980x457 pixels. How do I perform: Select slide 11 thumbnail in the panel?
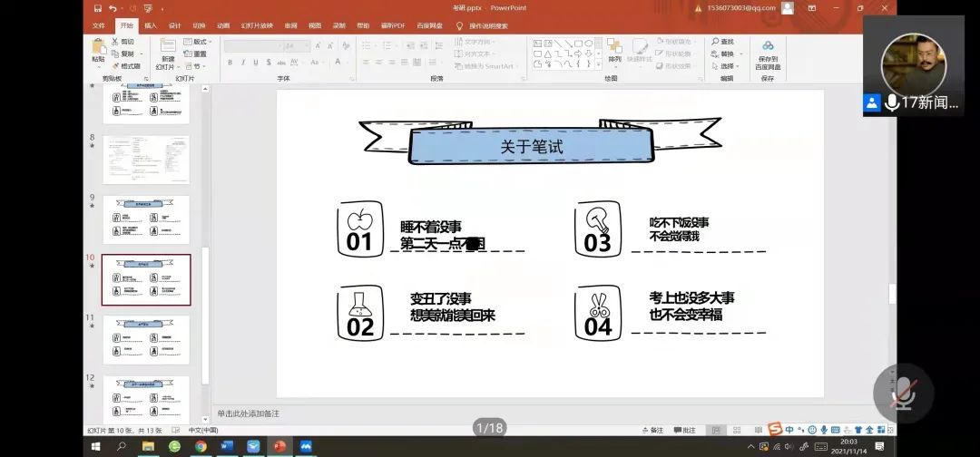146,340
